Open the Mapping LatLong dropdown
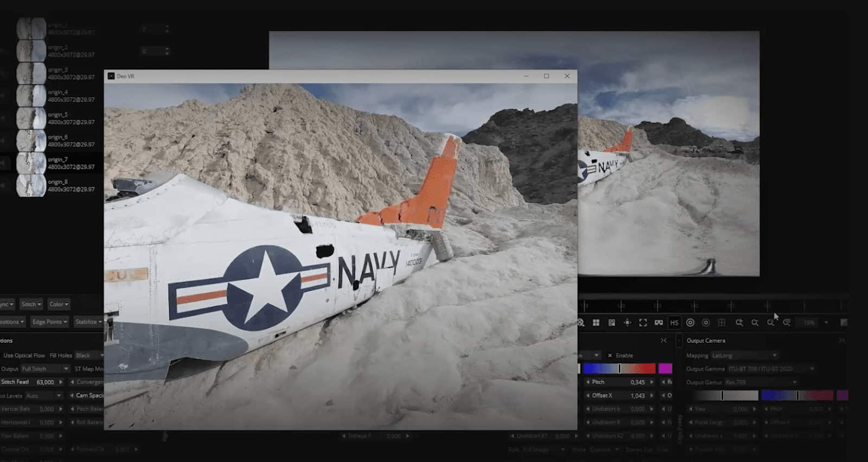Viewport: 868px width, 462px height. pos(744,356)
